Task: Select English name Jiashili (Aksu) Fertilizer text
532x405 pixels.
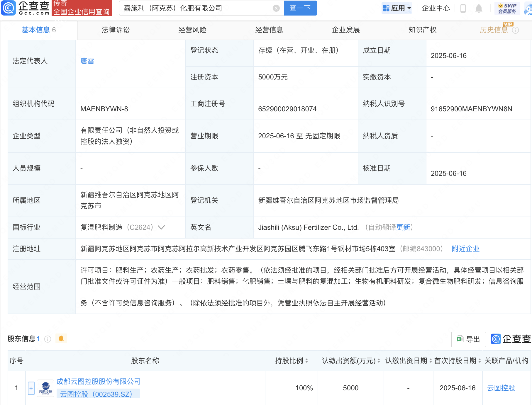Action: pyautogui.click(x=308, y=227)
